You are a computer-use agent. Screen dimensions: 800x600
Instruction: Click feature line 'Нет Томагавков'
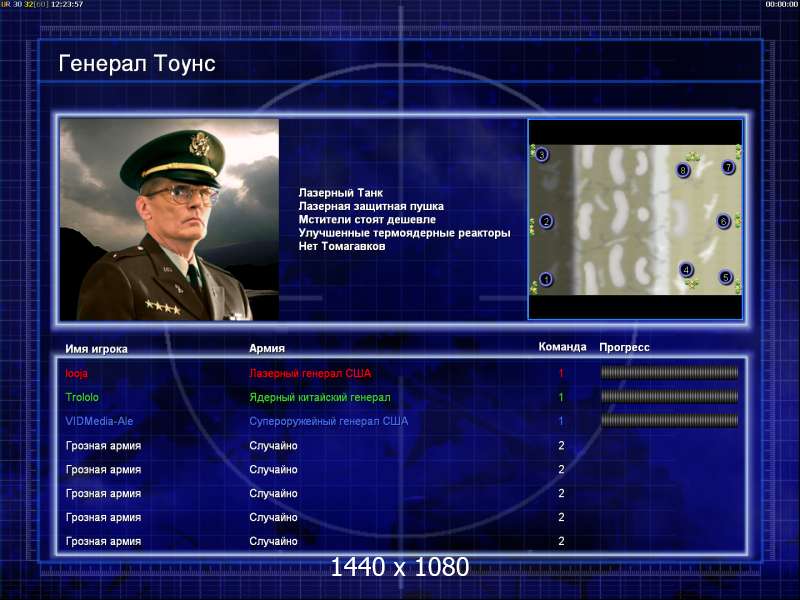pos(342,246)
